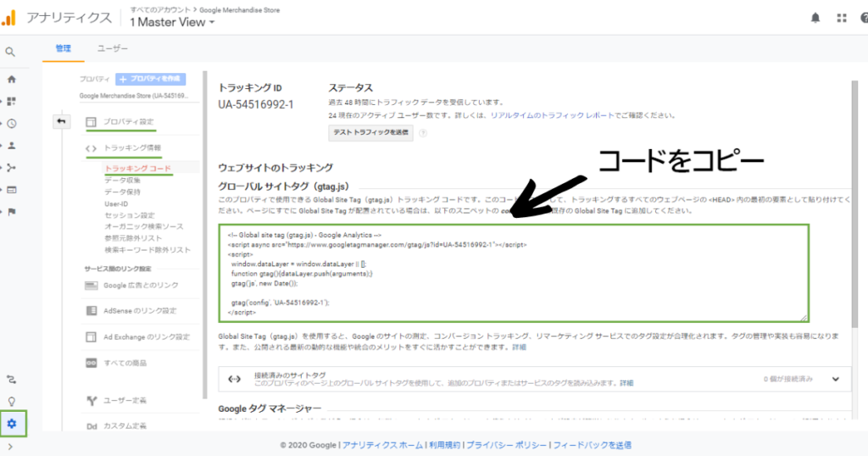Click プロパティを作成 button

point(151,79)
